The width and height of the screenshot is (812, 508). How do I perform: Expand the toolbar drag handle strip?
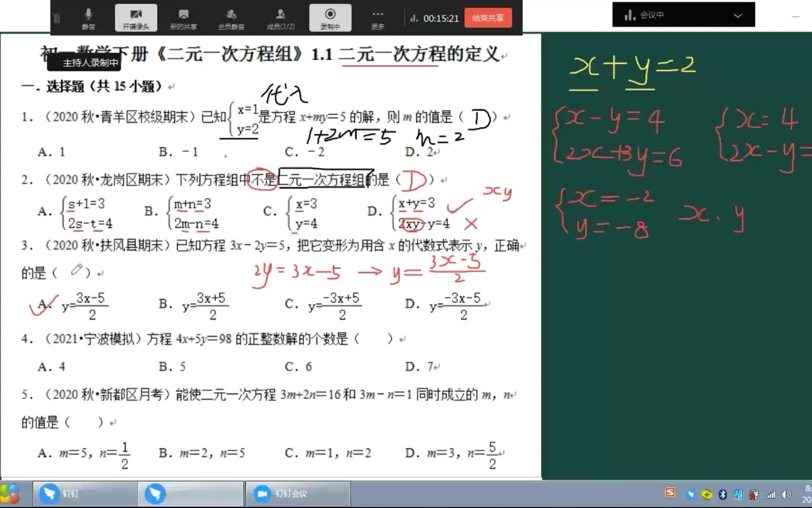point(56,18)
